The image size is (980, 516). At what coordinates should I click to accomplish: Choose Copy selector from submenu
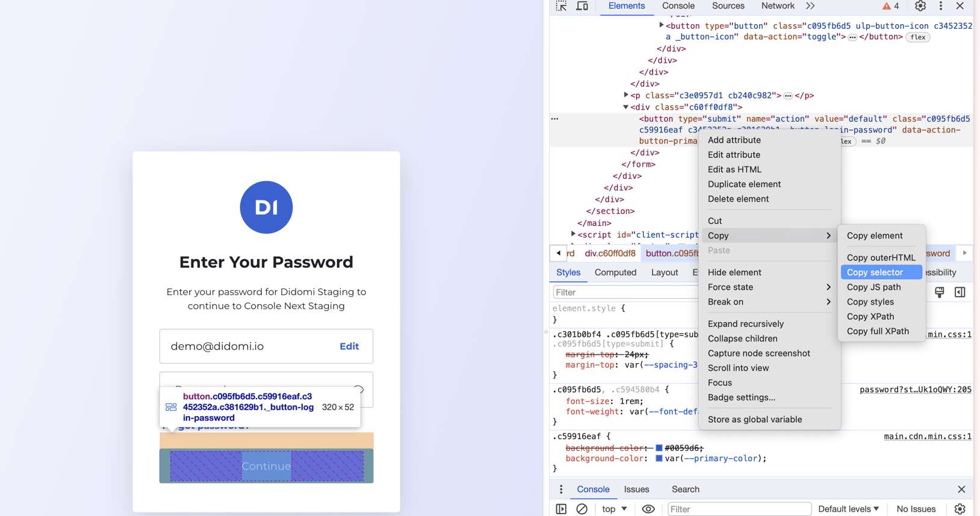(x=881, y=272)
